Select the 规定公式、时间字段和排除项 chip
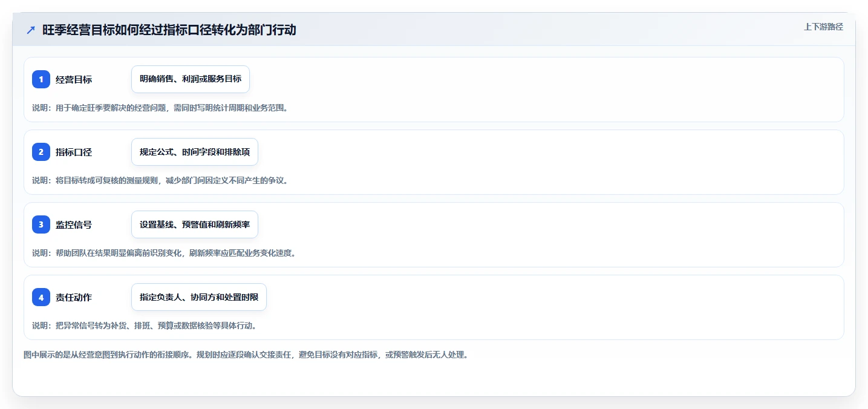The width and height of the screenshot is (868, 409). point(195,152)
